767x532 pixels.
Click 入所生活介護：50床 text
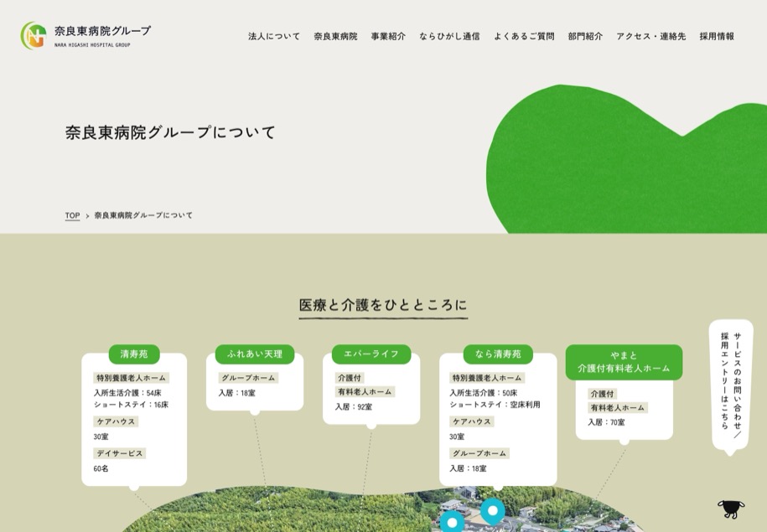[484, 393]
